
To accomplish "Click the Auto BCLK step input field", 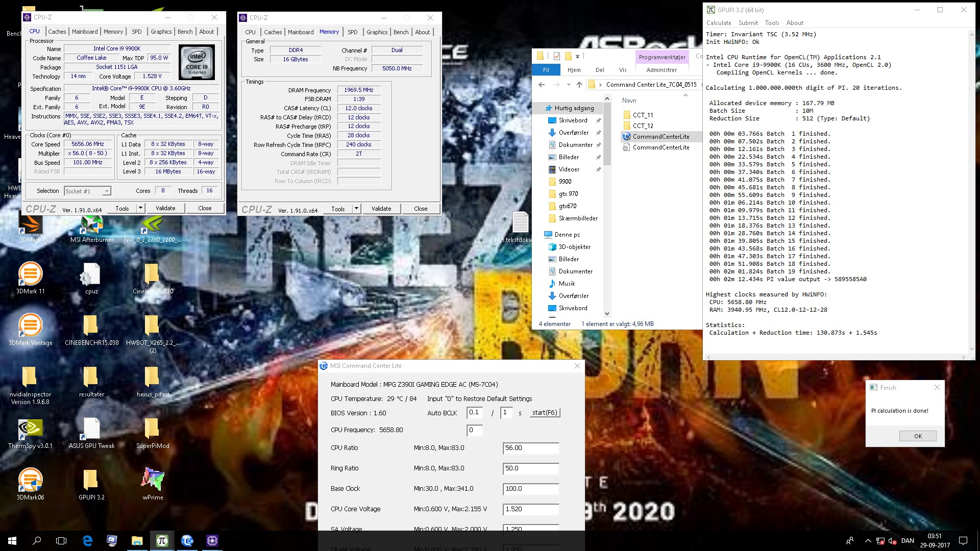I will point(475,413).
